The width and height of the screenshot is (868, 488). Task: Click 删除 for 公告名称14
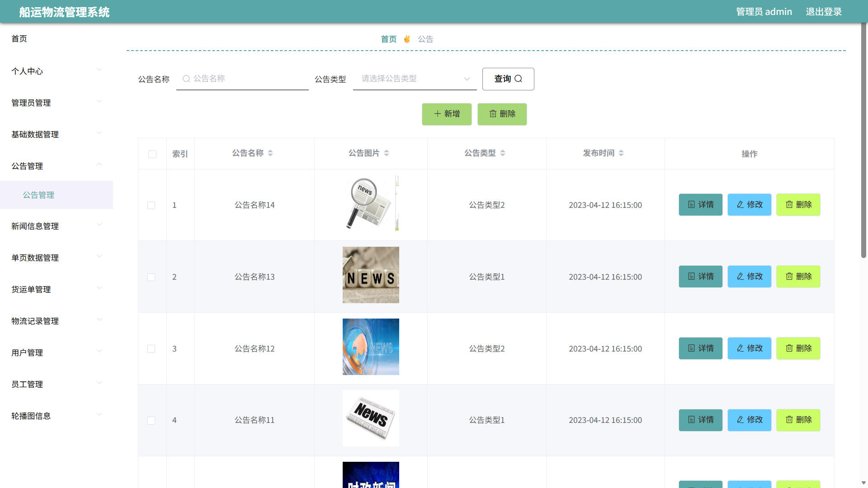pyautogui.click(x=798, y=205)
